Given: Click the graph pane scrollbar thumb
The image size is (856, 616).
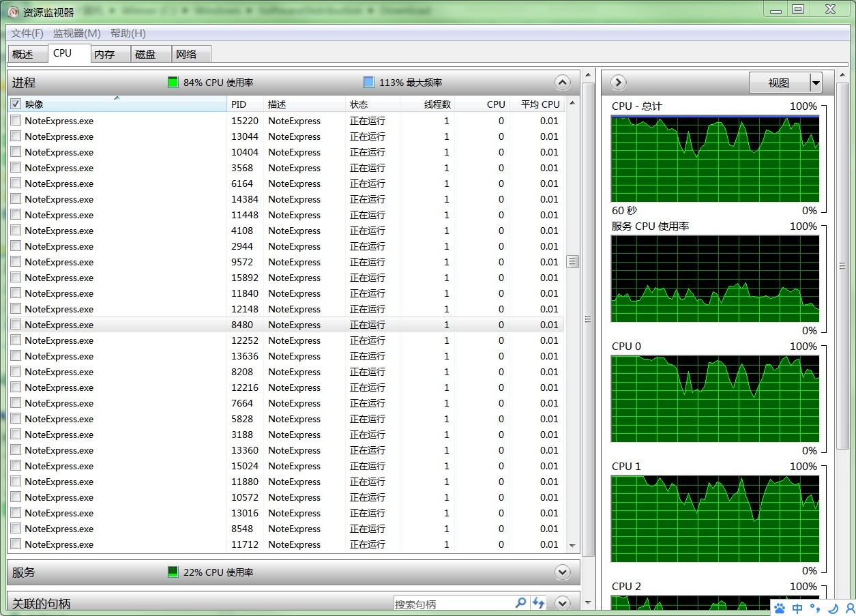Looking at the screenshot, I should pyautogui.click(x=843, y=266).
